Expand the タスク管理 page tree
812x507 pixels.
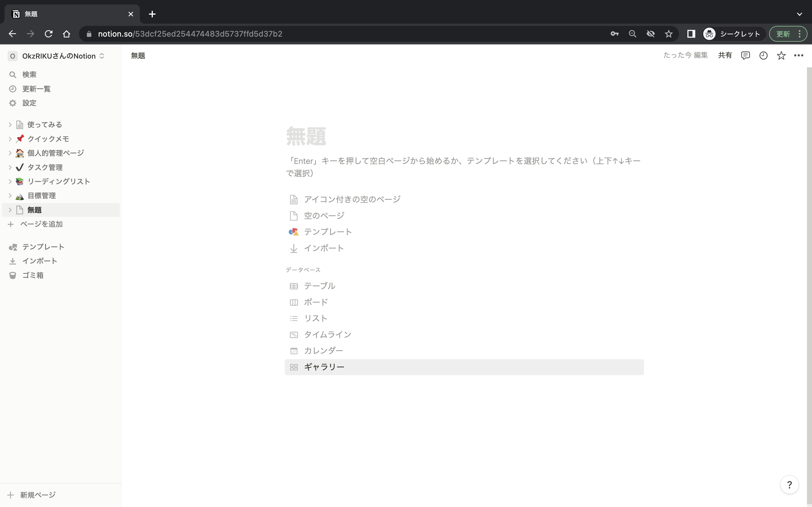[x=10, y=167]
